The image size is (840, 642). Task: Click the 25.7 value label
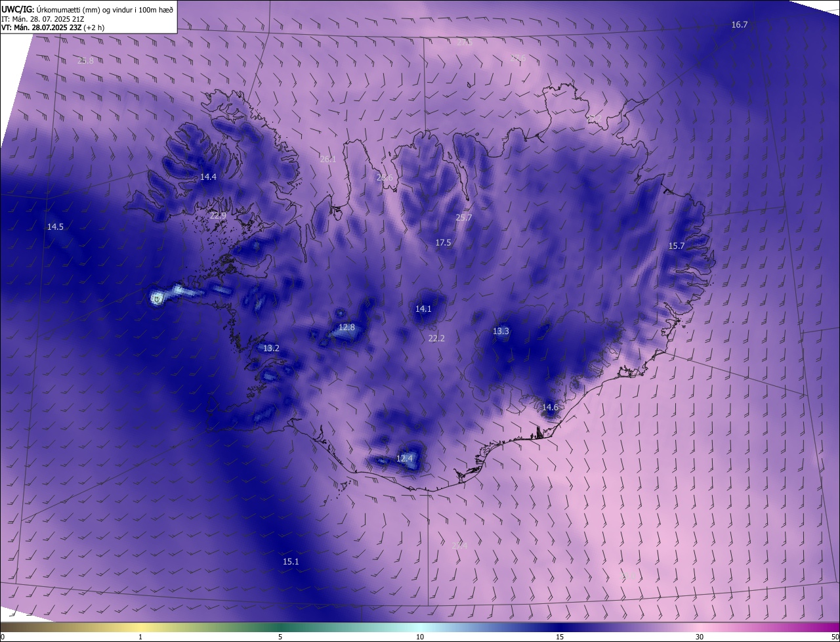pyautogui.click(x=464, y=218)
